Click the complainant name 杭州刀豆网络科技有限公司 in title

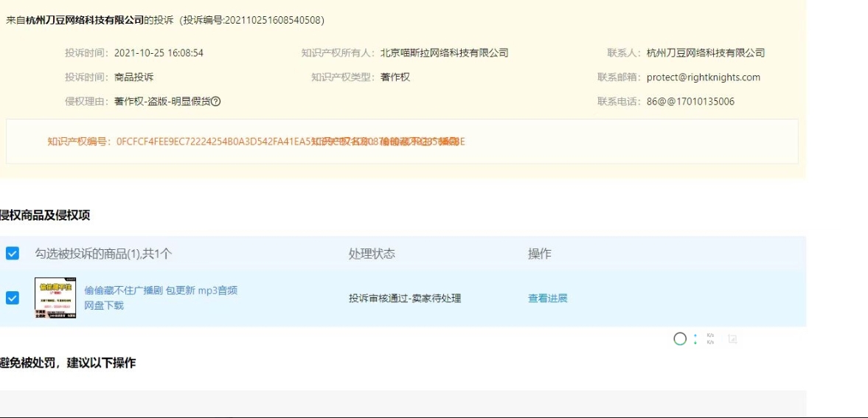pos(85,20)
